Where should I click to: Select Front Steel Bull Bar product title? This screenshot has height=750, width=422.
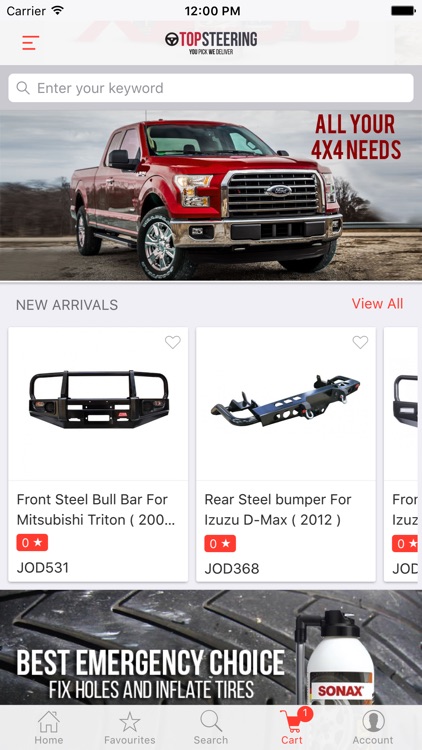pyautogui.click(x=96, y=509)
